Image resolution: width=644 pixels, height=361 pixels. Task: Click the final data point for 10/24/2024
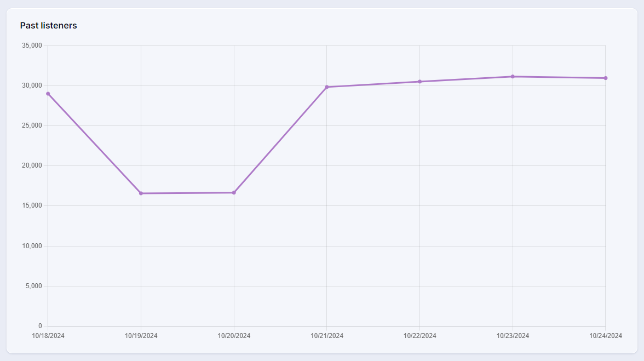point(605,78)
